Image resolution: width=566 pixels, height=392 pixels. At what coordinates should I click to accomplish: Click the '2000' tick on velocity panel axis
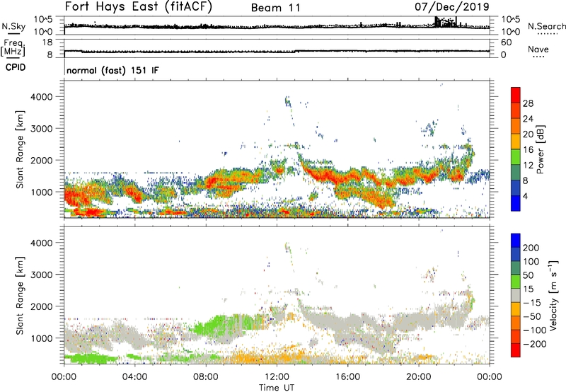41,306
